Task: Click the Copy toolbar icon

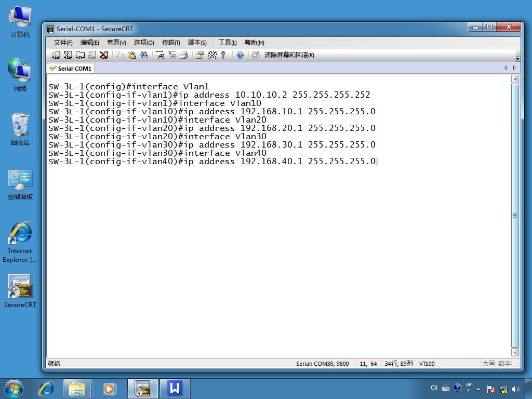Action: point(119,55)
